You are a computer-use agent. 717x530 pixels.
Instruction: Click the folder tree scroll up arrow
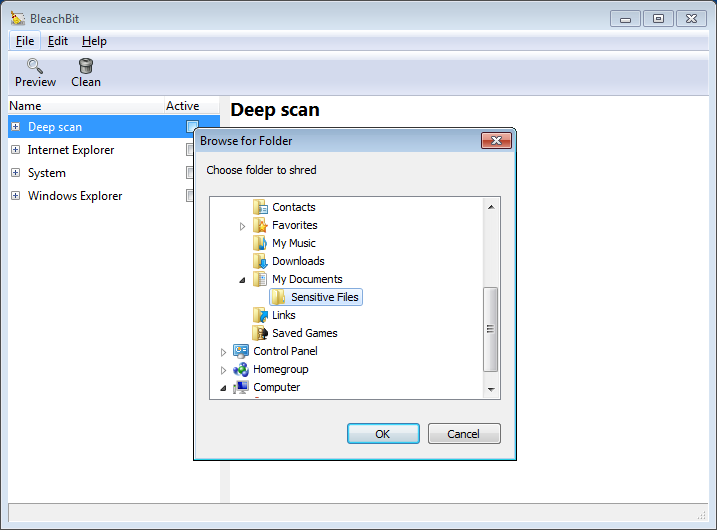(491, 207)
